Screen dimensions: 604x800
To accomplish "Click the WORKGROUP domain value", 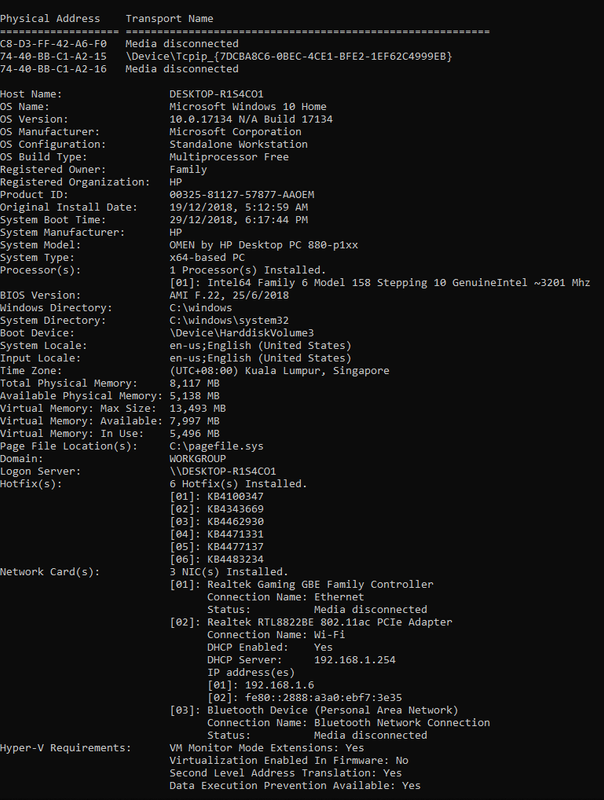I will tap(197, 459).
